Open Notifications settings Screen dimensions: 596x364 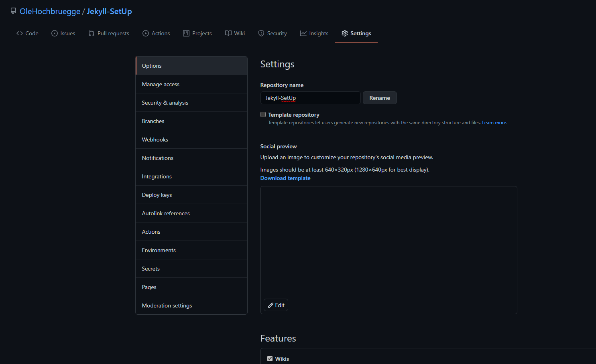191,158
